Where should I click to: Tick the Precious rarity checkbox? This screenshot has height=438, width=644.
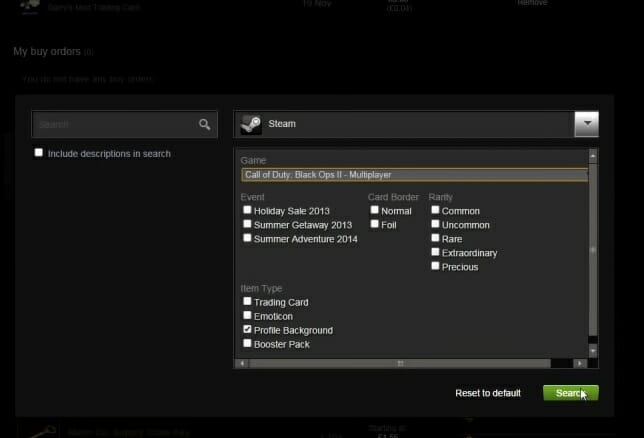click(435, 266)
